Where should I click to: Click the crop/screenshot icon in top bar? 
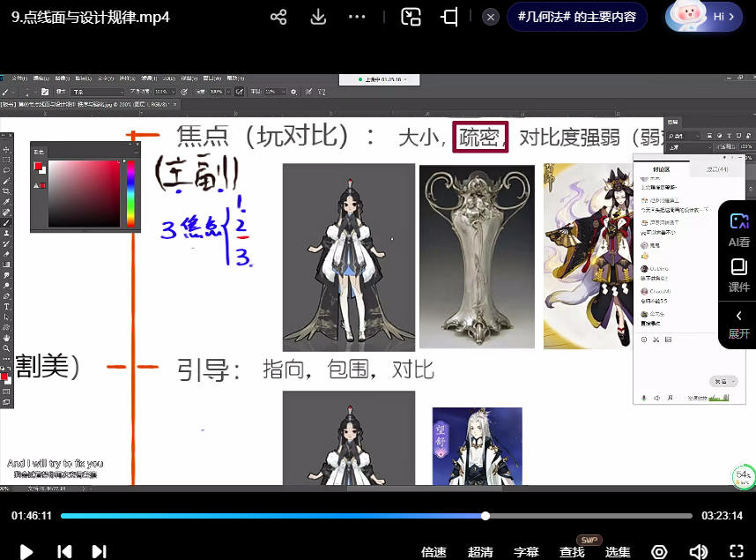pyautogui.click(x=450, y=18)
